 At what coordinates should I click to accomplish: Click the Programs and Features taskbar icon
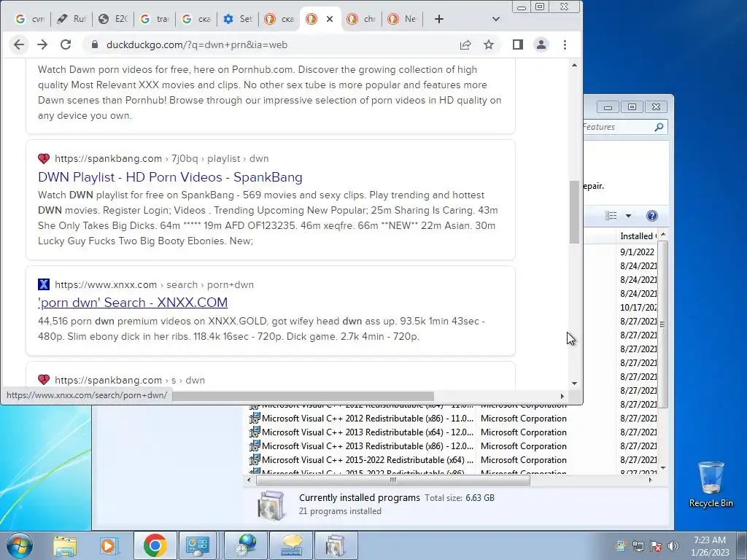tap(336, 545)
